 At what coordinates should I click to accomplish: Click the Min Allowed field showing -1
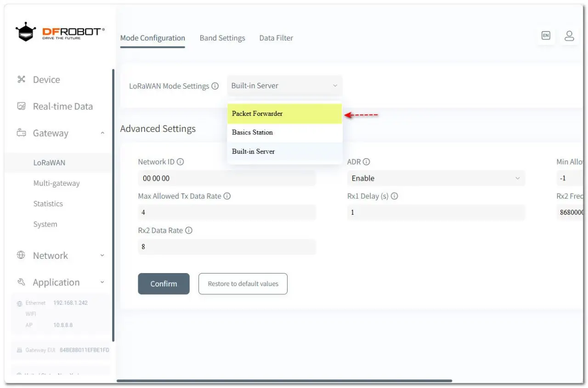click(x=570, y=178)
